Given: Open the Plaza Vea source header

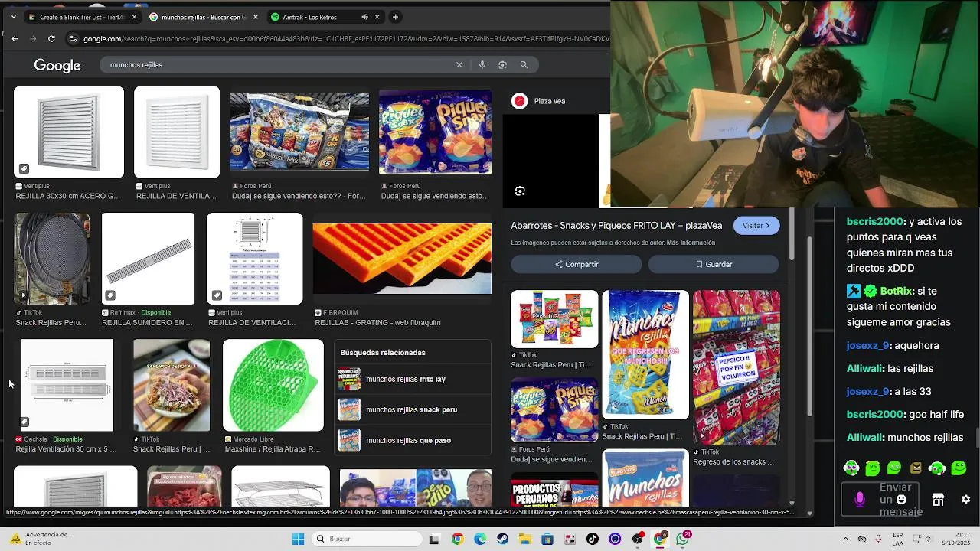Looking at the screenshot, I should (x=539, y=101).
